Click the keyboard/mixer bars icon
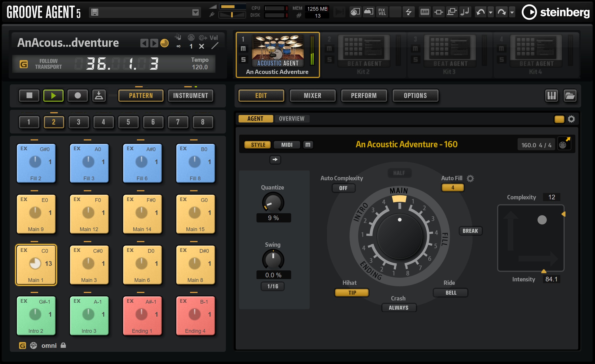This screenshot has width=595, height=364. click(552, 96)
